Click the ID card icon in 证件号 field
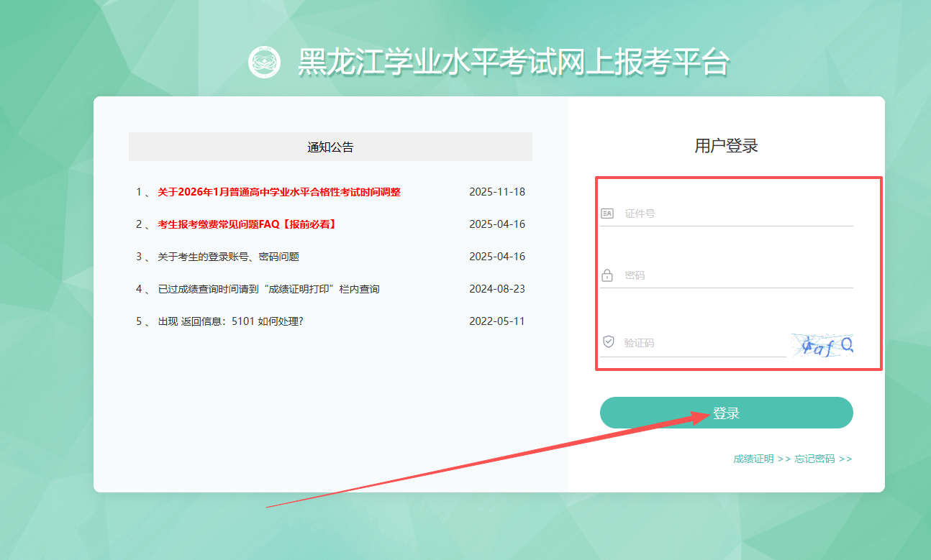The height and width of the screenshot is (560, 931). pyautogui.click(x=607, y=214)
